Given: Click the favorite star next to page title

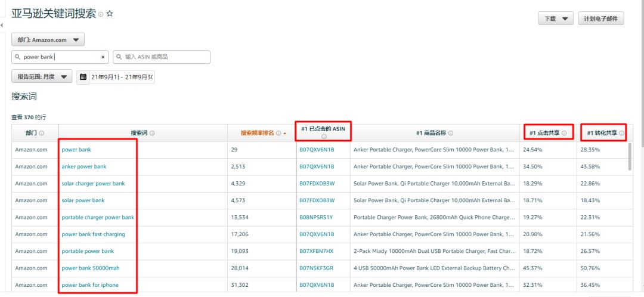Looking at the screenshot, I should pyautogui.click(x=110, y=14).
